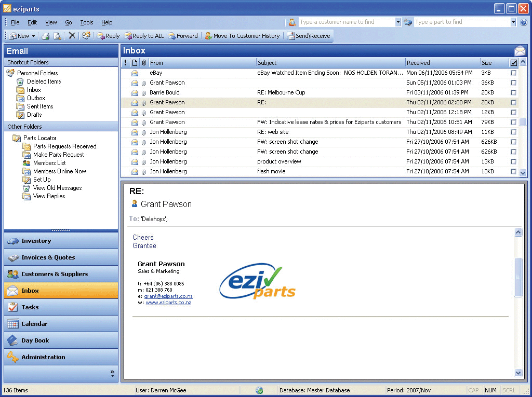The image size is (532, 397).
Task: Click the Send\Receive button
Action: pos(309,36)
